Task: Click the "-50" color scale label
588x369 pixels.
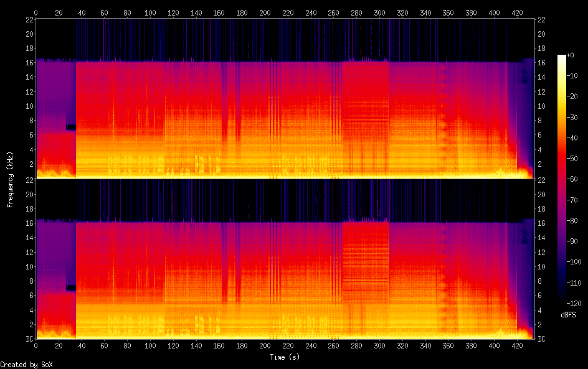Action: [x=572, y=159]
